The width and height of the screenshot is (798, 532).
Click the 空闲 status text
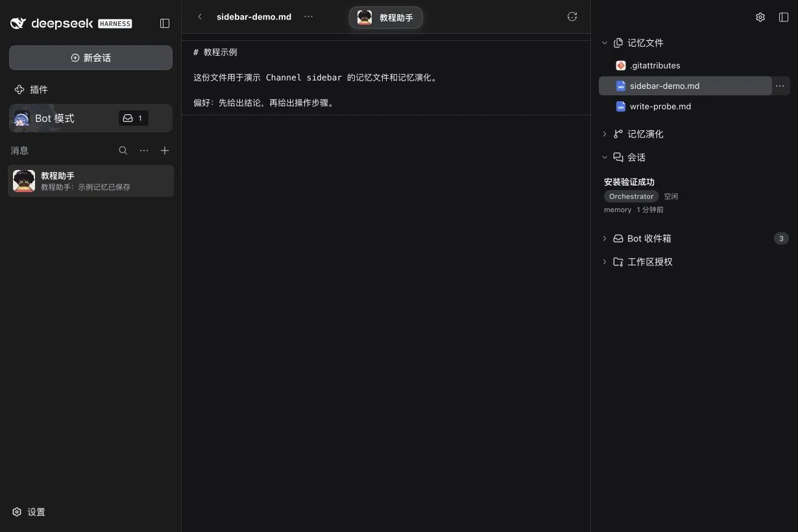point(671,196)
